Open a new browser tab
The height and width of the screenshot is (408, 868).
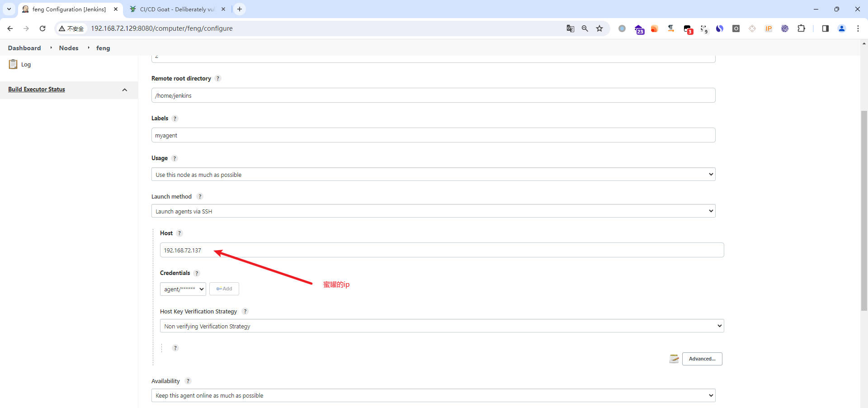[240, 9]
